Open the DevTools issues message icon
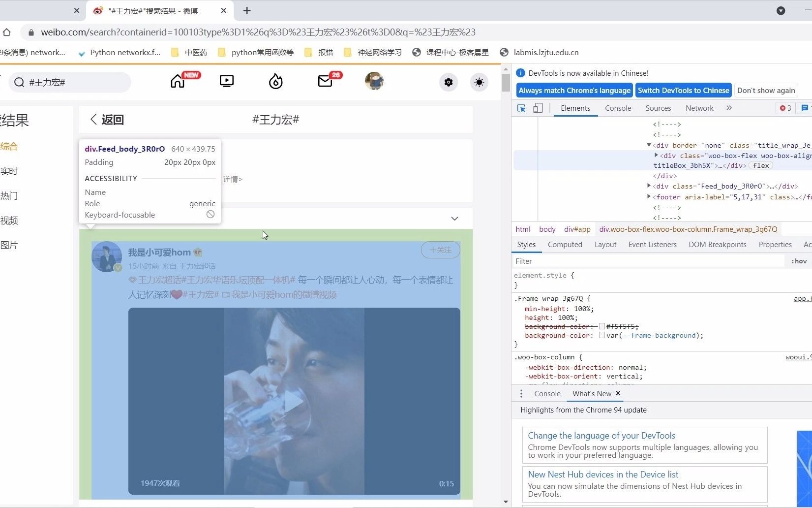812x508 pixels. 805,108
